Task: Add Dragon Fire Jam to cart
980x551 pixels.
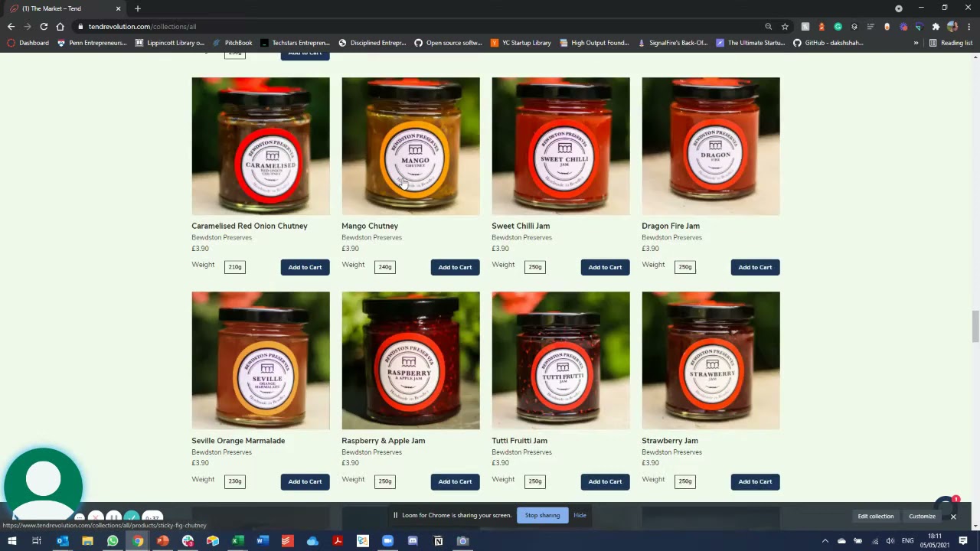Action: (755, 267)
